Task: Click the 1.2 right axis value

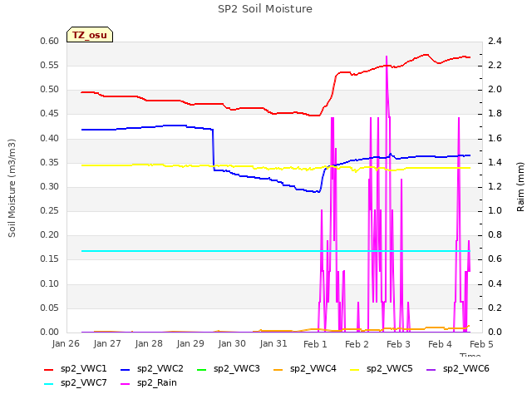Action: click(x=495, y=186)
